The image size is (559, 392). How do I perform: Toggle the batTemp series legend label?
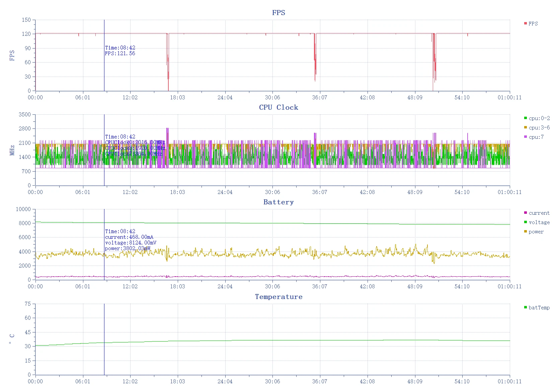pos(539,308)
